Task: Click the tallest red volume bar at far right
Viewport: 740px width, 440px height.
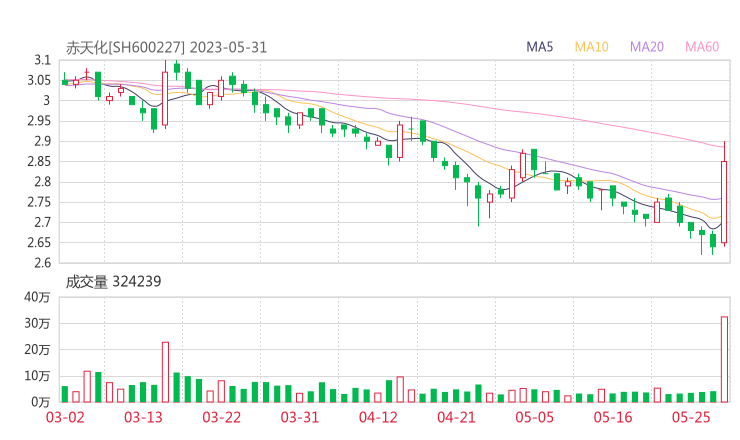Action: click(724, 359)
